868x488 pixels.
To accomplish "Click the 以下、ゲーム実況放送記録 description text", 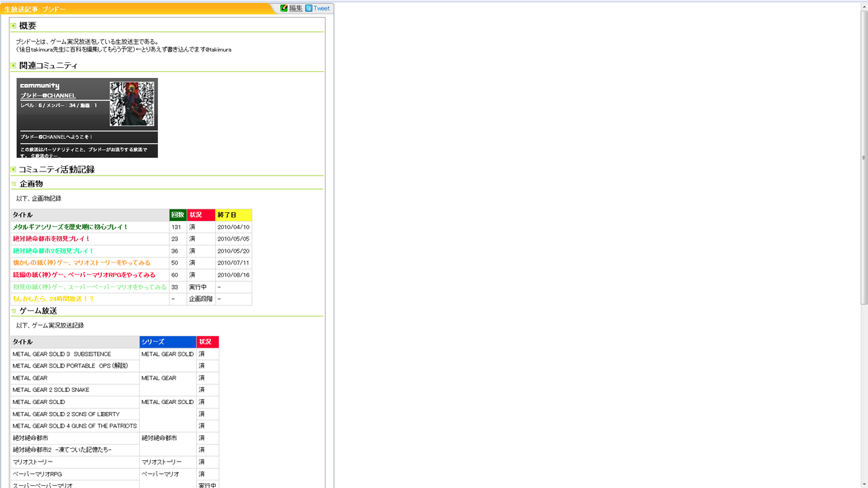I will point(50,325).
